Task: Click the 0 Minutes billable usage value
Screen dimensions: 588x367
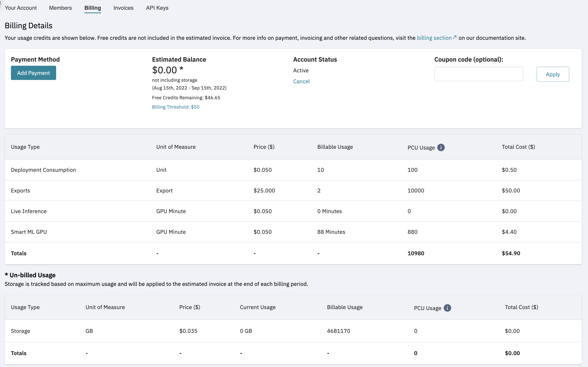Action: 329,211
